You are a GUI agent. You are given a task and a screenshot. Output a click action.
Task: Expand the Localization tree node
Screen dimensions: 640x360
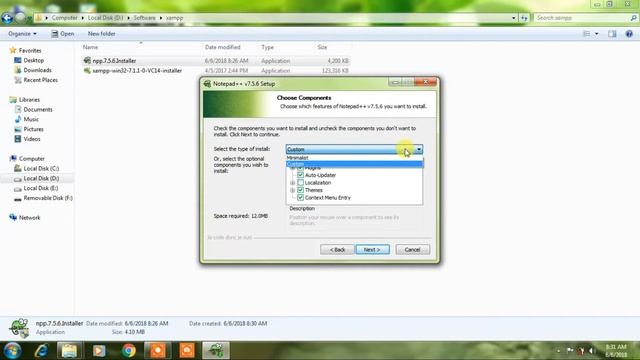pos(293,182)
